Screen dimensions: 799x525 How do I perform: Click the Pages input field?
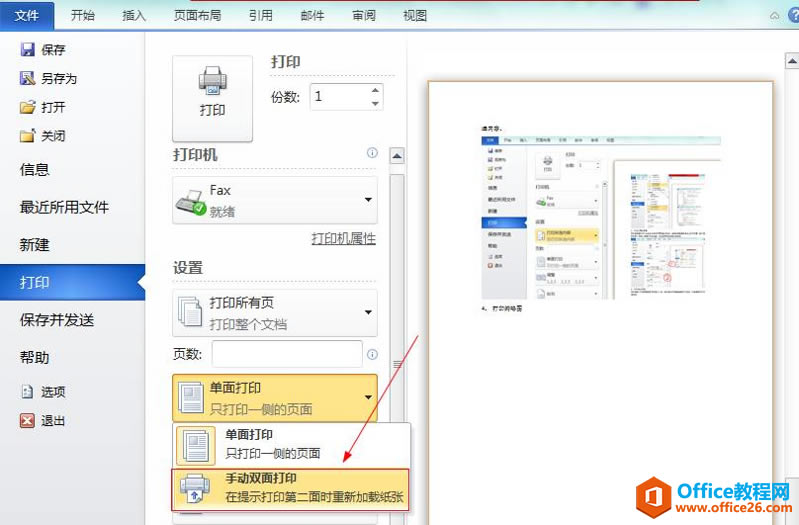tap(287, 354)
